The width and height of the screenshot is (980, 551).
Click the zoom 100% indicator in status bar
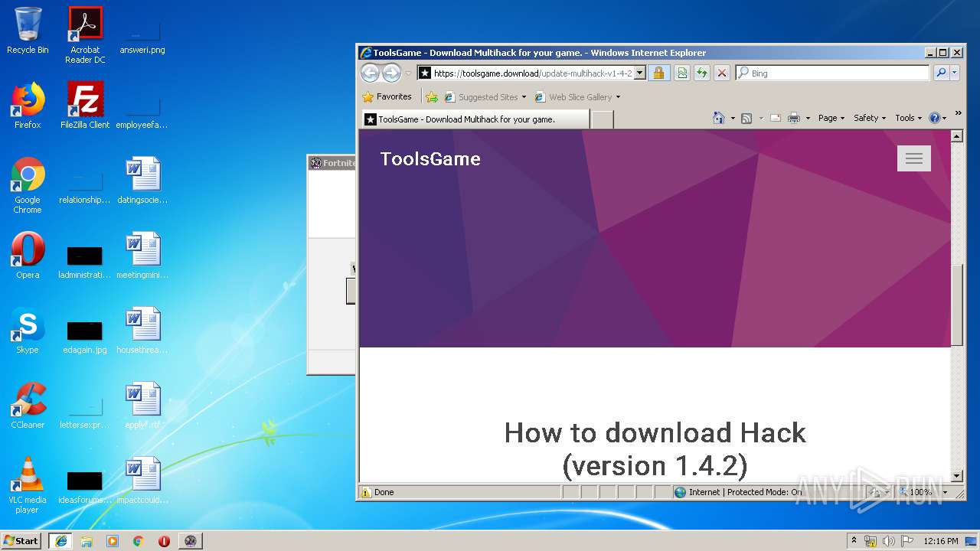[916, 492]
